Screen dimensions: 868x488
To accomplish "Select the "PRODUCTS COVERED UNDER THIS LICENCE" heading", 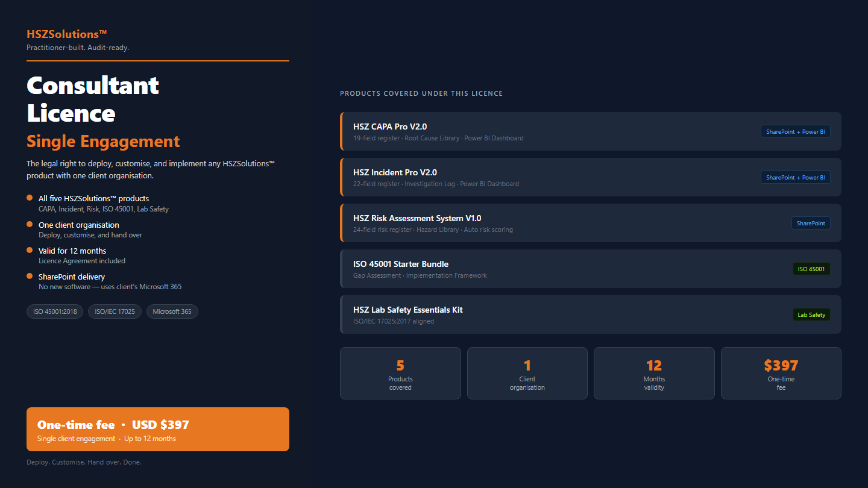I will click(x=421, y=93).
